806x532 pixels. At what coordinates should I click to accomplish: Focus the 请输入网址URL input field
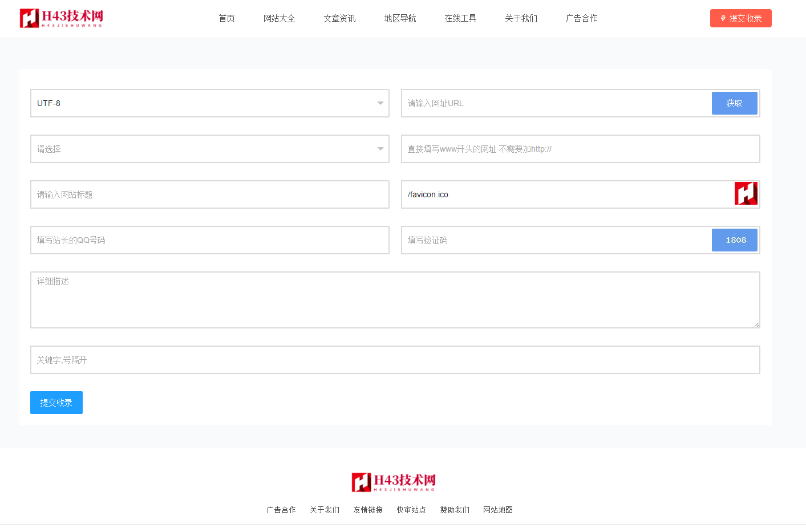[x=556, y=103]
